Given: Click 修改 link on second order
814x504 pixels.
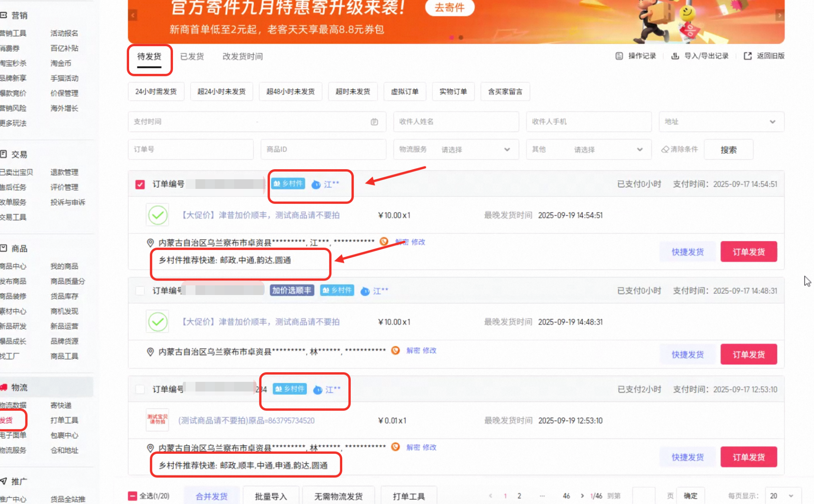Looking at the screenshot, I should [x=430, y=350].
